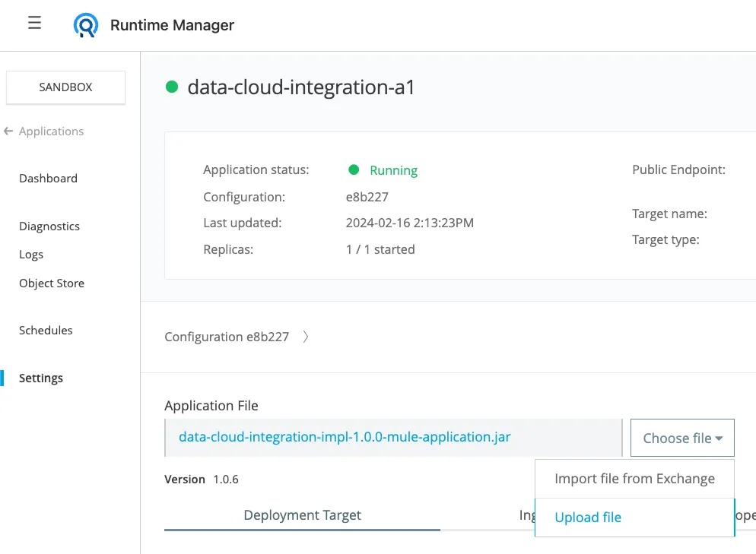Click the replicas value 1 / 1 started
The height and width of the screenshot is (554, 756).
[x=380, y=249]
